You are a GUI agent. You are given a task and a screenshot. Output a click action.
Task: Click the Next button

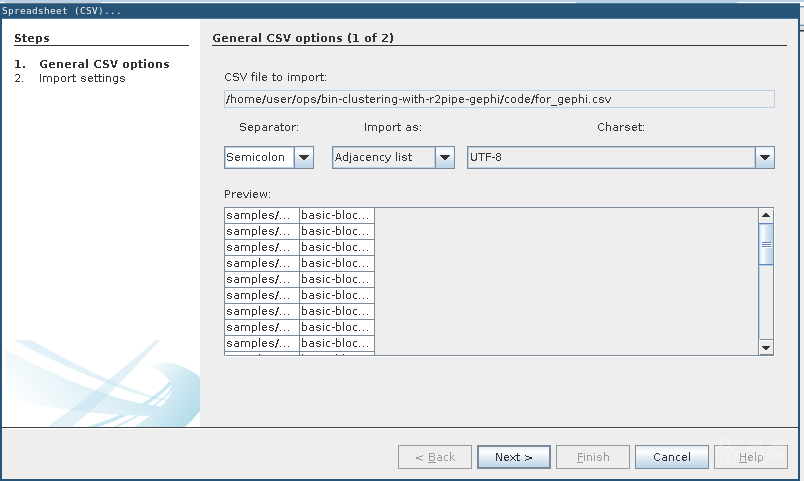pos(514,457)
